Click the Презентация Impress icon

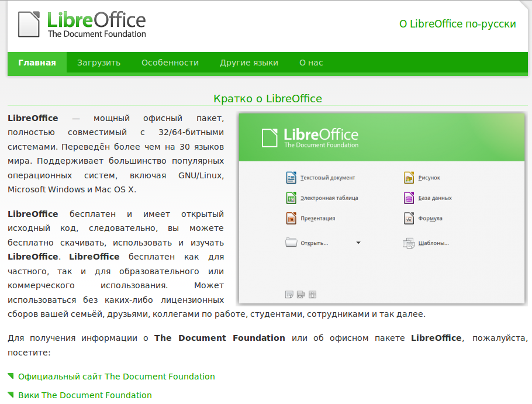pos(291,219)
